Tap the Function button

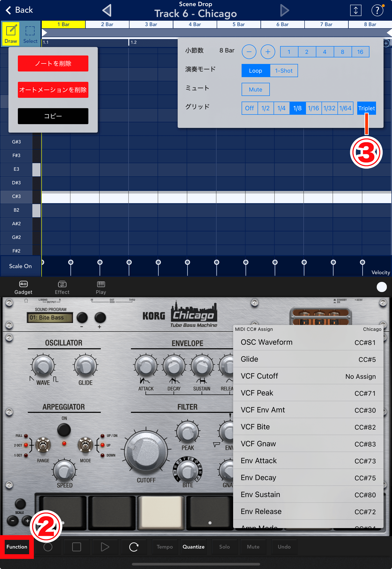[x=17, y=547]
